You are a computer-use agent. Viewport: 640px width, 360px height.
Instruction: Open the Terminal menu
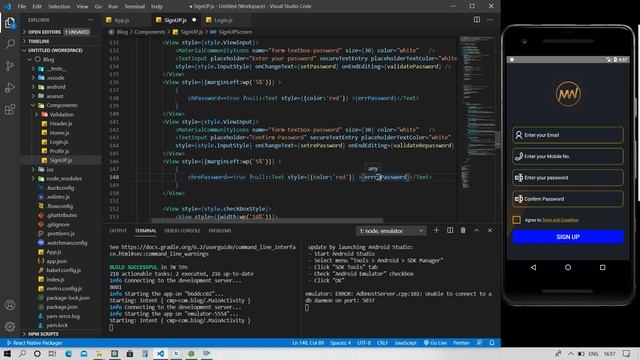click(x=134, y=6)
